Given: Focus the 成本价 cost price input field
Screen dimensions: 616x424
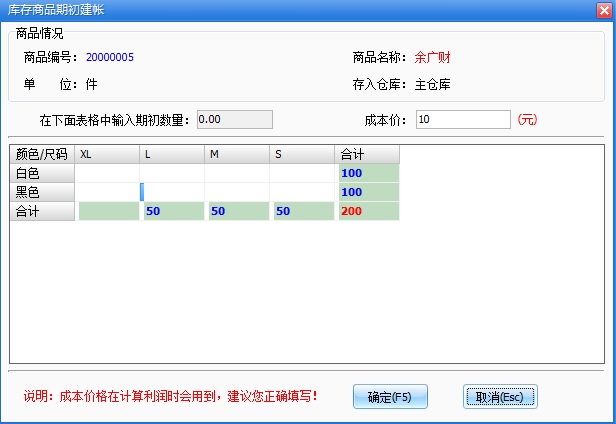Looking at the screenshot, I should (x=463, y=120).
